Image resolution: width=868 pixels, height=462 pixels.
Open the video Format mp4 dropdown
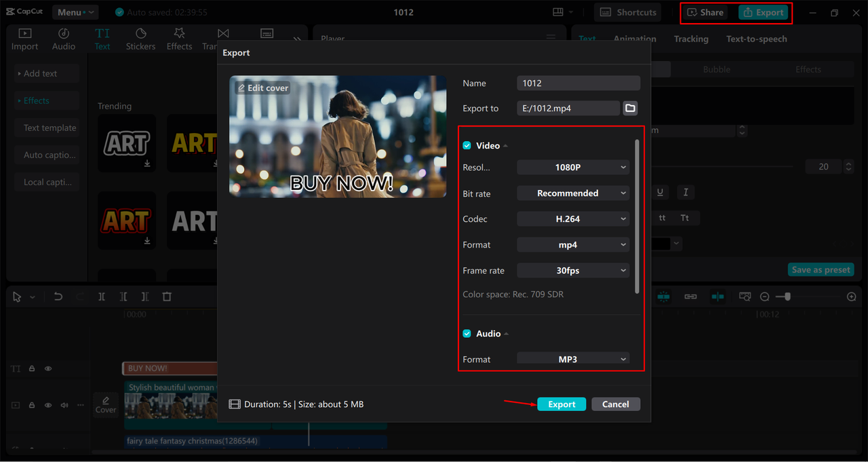click(x=573, y=245)
